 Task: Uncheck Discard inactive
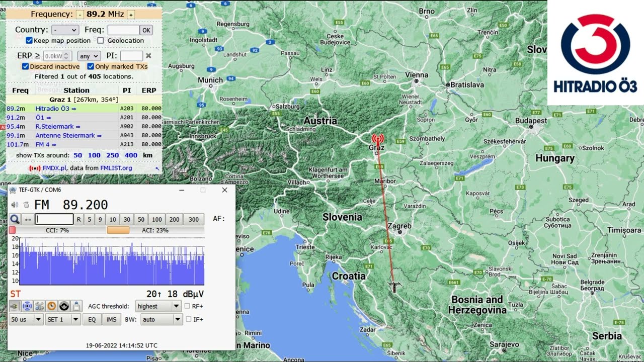[x=26, y=66]
